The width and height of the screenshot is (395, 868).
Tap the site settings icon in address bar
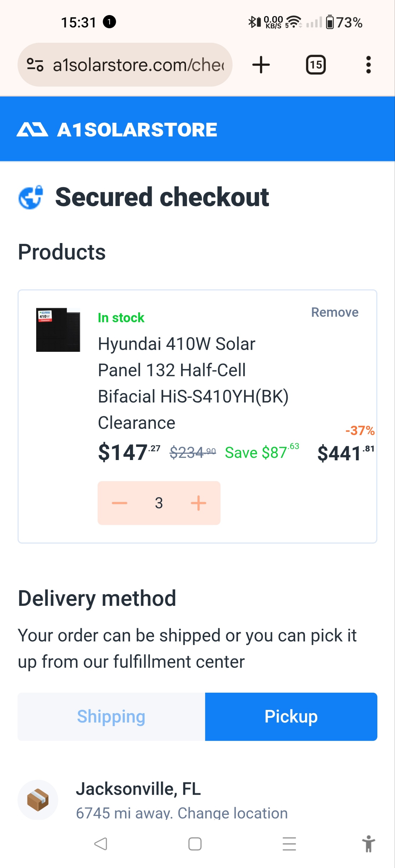coord(35,65)
